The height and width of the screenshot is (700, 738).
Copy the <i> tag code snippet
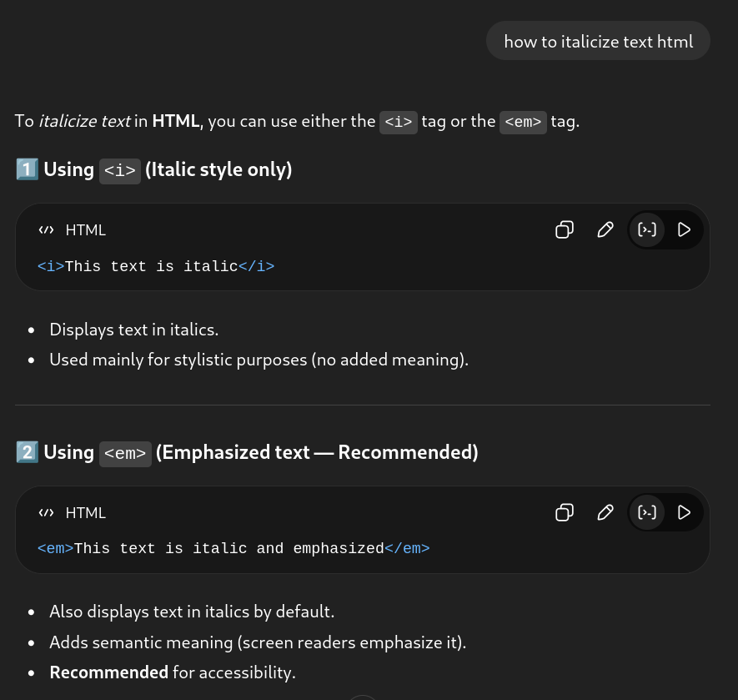coord(565,230)
